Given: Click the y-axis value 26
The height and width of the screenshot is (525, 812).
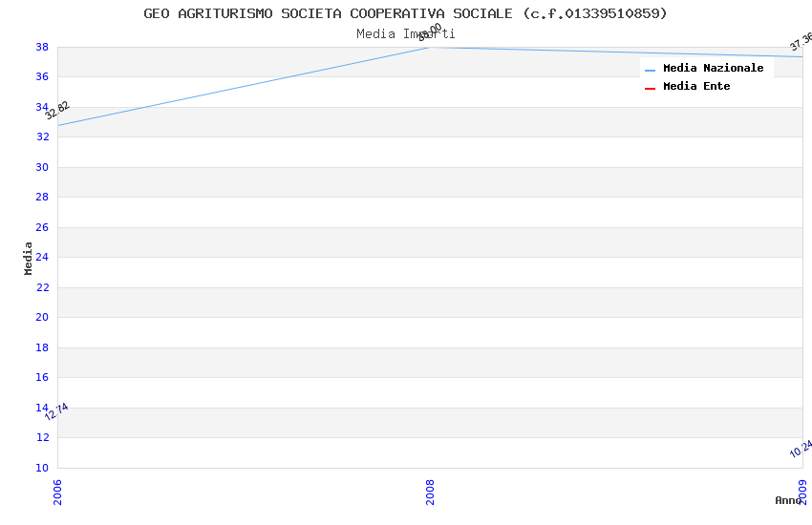Looking at the screenshot, I should [x=42, y=227].
